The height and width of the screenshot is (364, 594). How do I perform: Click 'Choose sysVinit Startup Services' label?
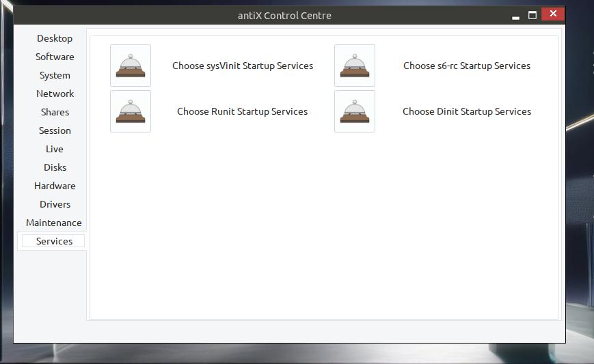click(x=243, y=66)
